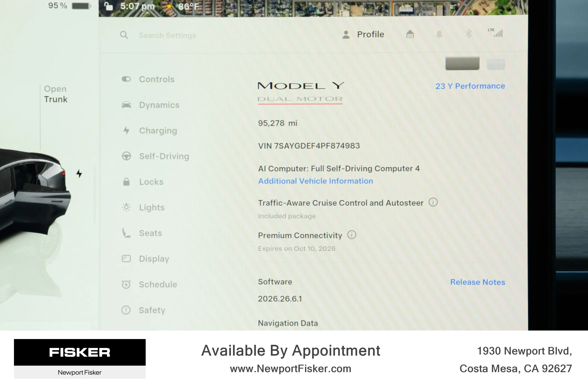
Task: Open notifications via the bell icon
Action: click(x=439, y=34)
